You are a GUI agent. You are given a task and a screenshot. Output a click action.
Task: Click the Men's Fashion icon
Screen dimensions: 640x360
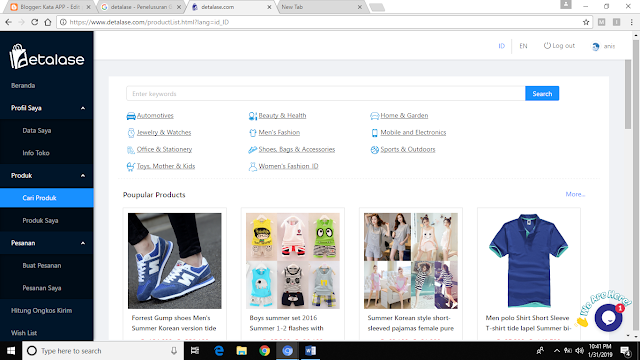(253, 133)
